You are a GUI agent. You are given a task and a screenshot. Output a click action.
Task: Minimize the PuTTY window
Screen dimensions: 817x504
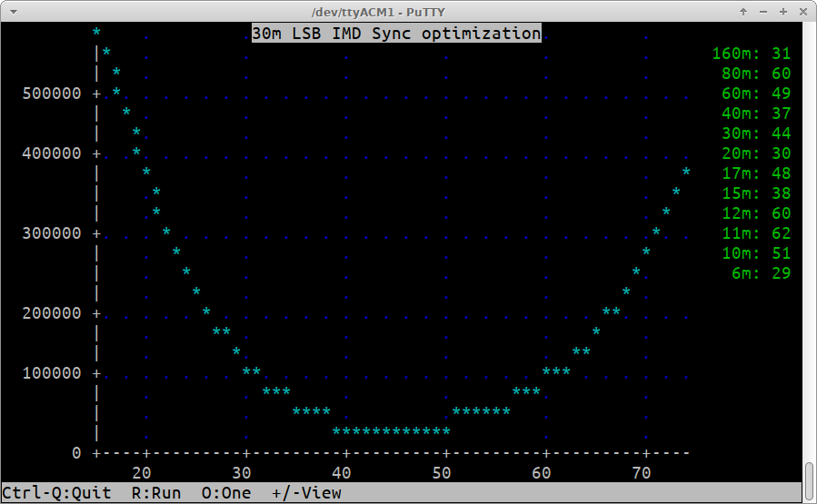pos(762,12)
